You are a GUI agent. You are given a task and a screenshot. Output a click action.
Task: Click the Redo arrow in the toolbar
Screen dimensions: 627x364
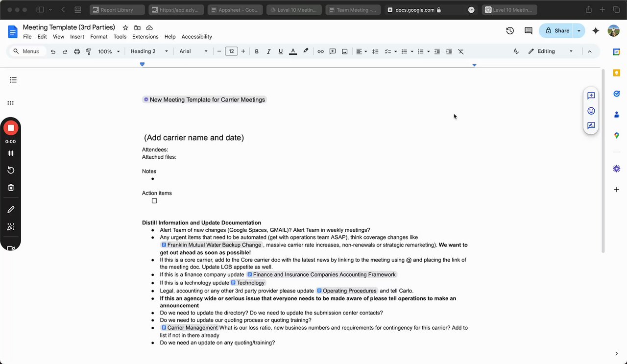point(65,51)
